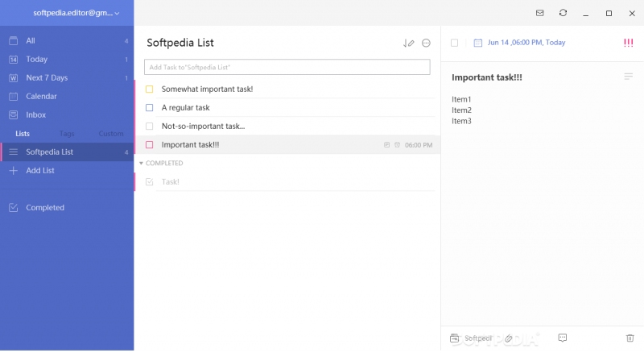Select the Today smart list
Screen dimensions: 644x353
(67, 60)
